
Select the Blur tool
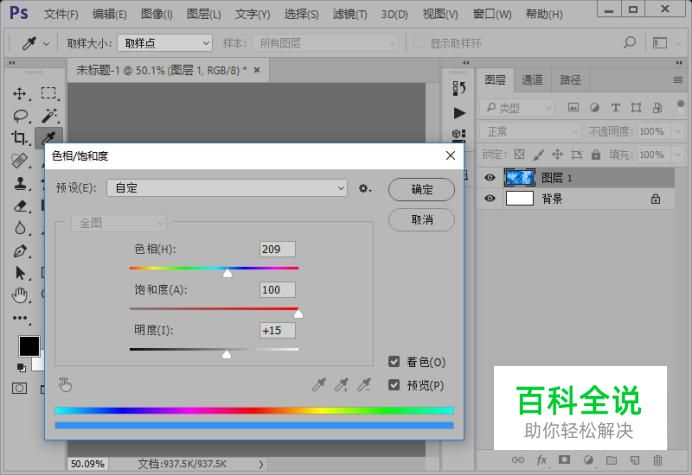point(20,228)
